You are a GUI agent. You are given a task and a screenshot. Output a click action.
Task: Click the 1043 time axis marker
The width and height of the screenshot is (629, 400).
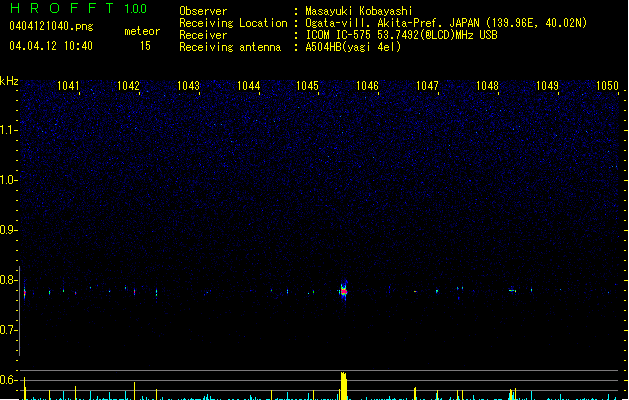point(188,86)
